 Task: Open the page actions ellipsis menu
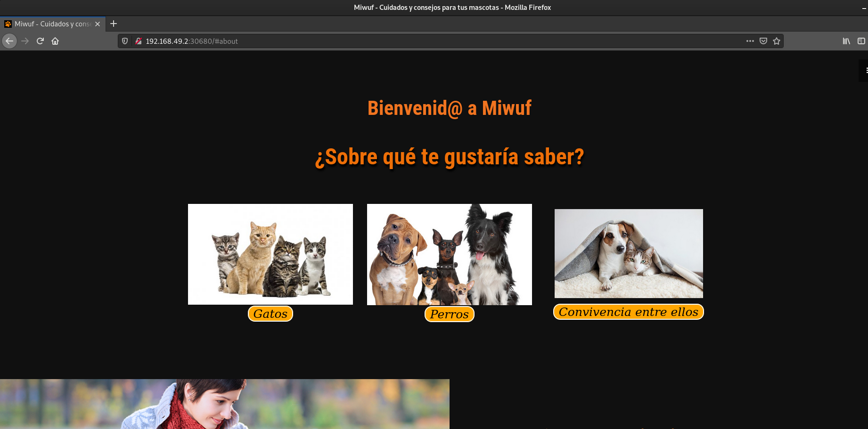[x=750, y=41]
